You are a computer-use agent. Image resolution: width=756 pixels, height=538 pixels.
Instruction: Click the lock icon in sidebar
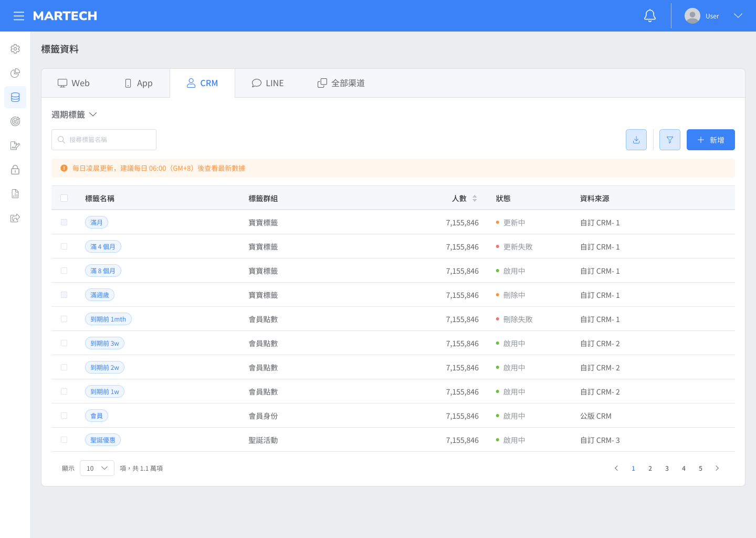tap(15, 170)
